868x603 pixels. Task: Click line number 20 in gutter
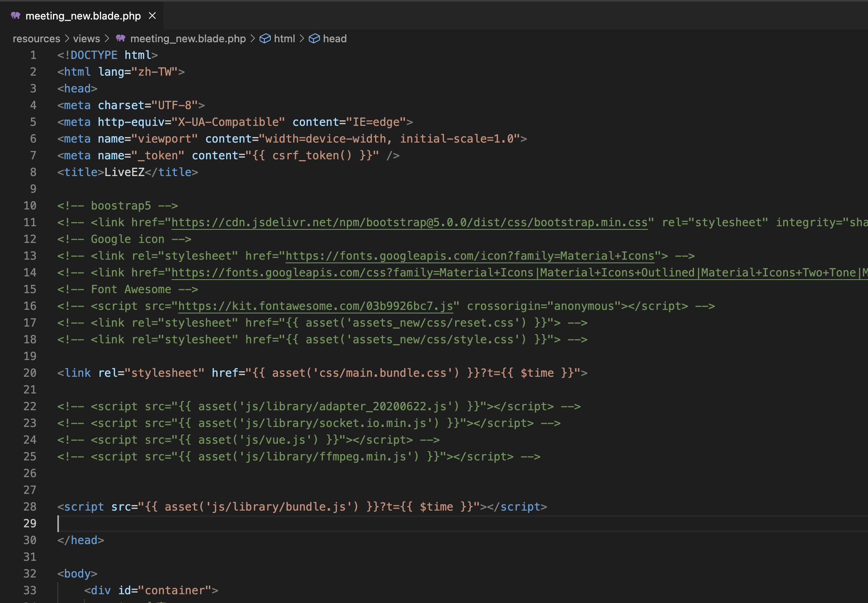(30, 373)
